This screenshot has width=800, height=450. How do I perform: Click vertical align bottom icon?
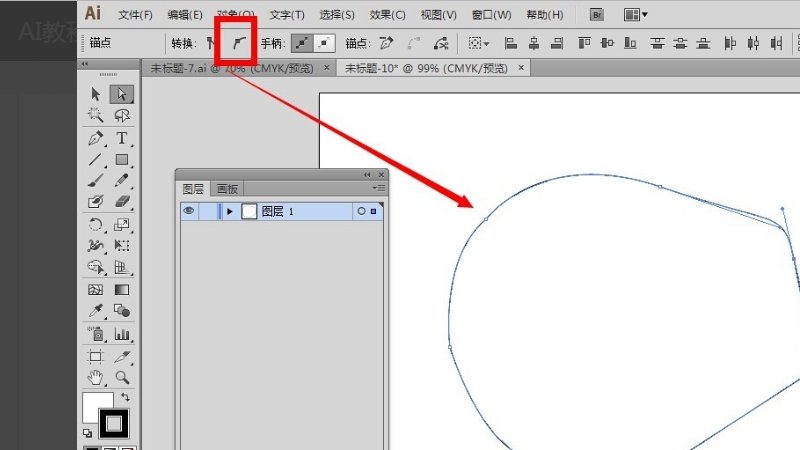[x=630, y=43]
